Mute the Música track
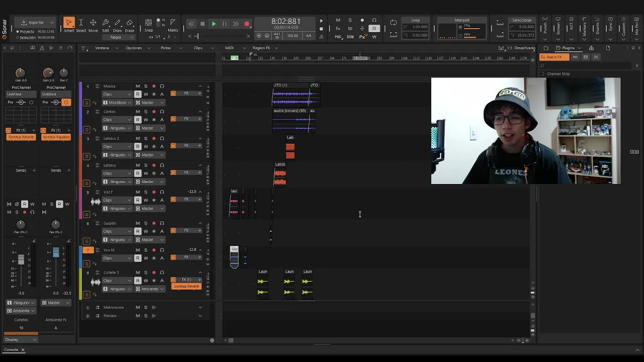Viewport: 644px width, 362px height. coord(137,86)
